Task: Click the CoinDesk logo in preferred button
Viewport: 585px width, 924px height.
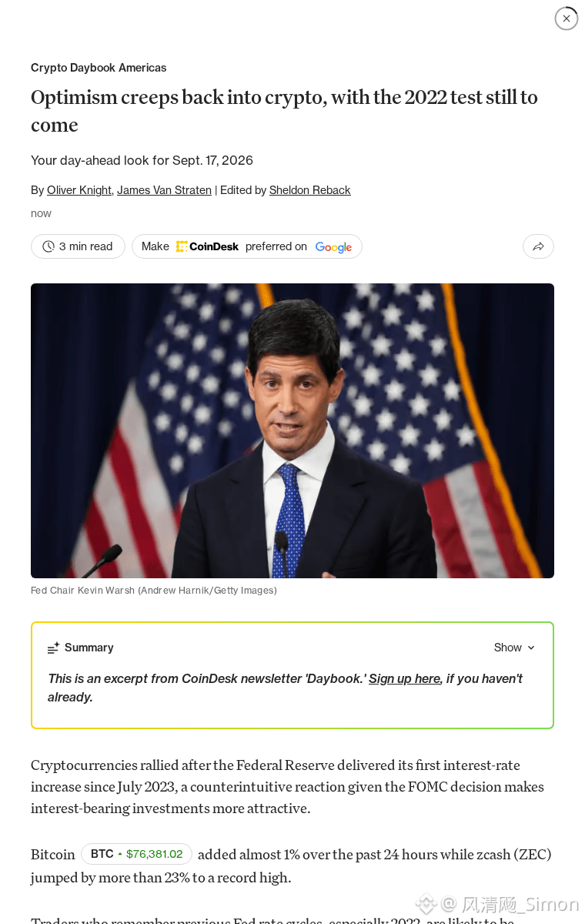Action: click(208, 246)
